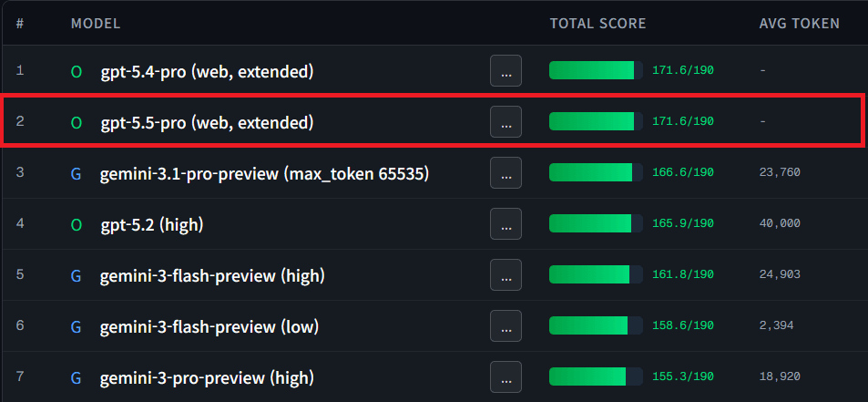Click the MODEL column header

coord(96,23)
